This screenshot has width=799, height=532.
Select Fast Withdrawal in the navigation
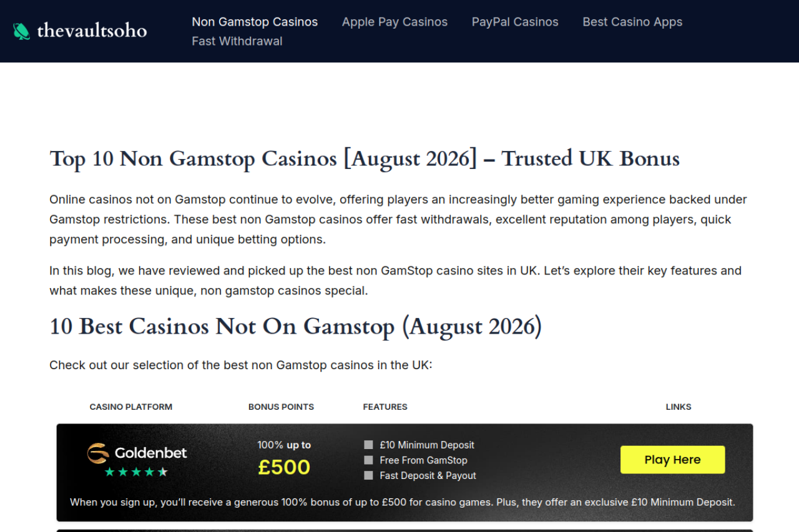point(237,41)
